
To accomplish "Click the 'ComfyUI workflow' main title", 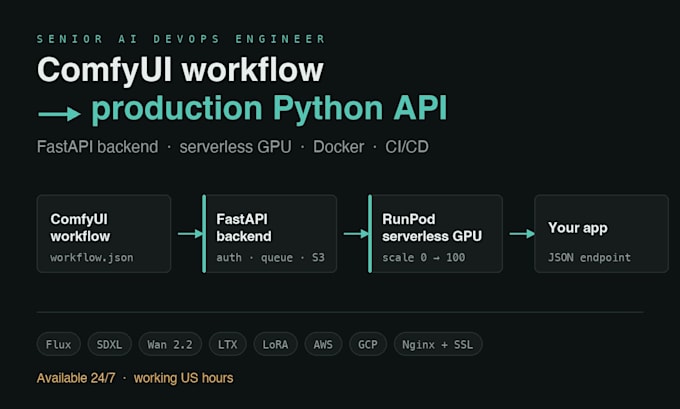I will (180, 69).
